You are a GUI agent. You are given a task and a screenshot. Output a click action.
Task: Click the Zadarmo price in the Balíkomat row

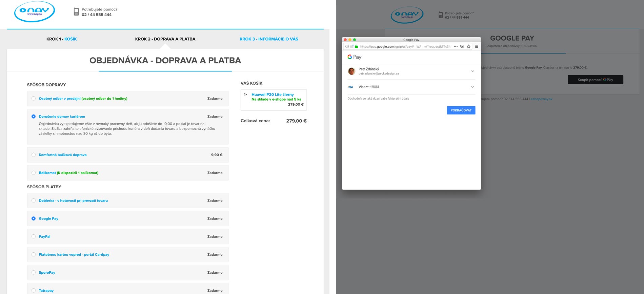click(x=215, y=173)
